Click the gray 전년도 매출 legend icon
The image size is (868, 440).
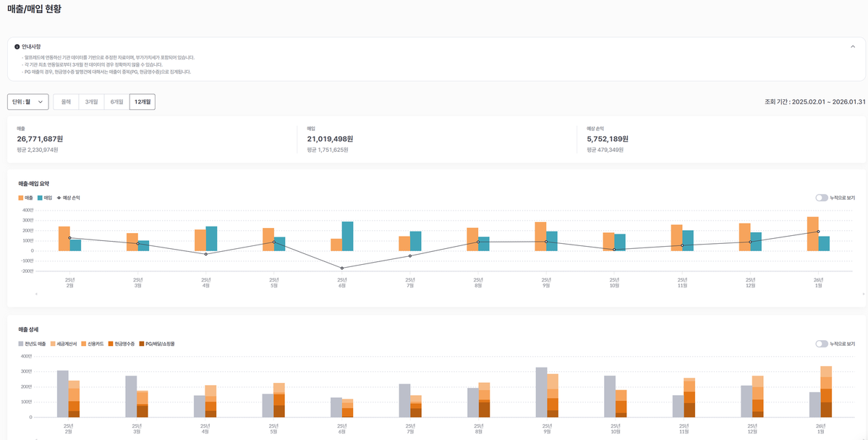pyautogui.click(x=21, y=344)
